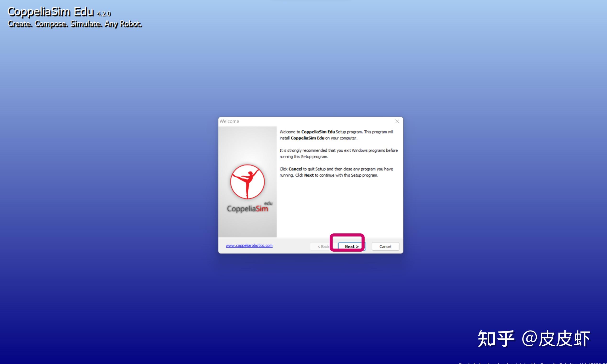This screenshot has width=607, height=364.
Task: Click the large CoppeliaSim Edu heading
Action: pyautogui.click(x=50, y=12)
